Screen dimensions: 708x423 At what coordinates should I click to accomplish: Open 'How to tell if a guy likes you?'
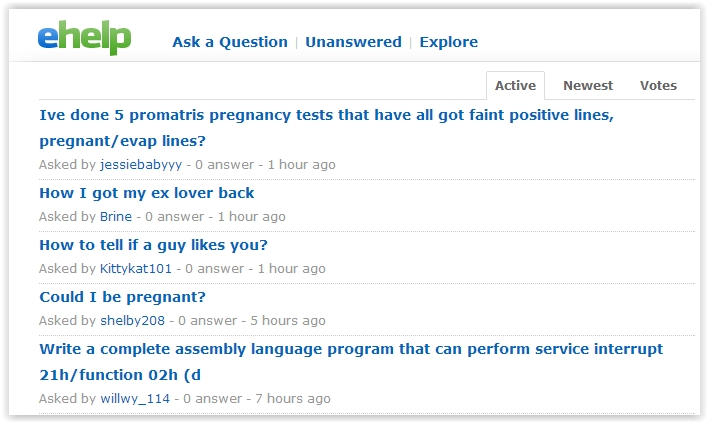coord(153,245)
